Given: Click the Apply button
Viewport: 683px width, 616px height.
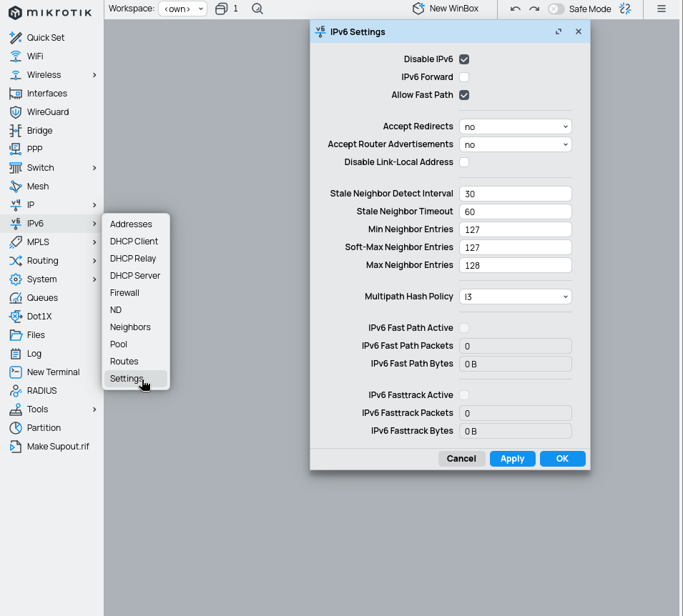Looking at the screenshot, I should coord(512,459).
